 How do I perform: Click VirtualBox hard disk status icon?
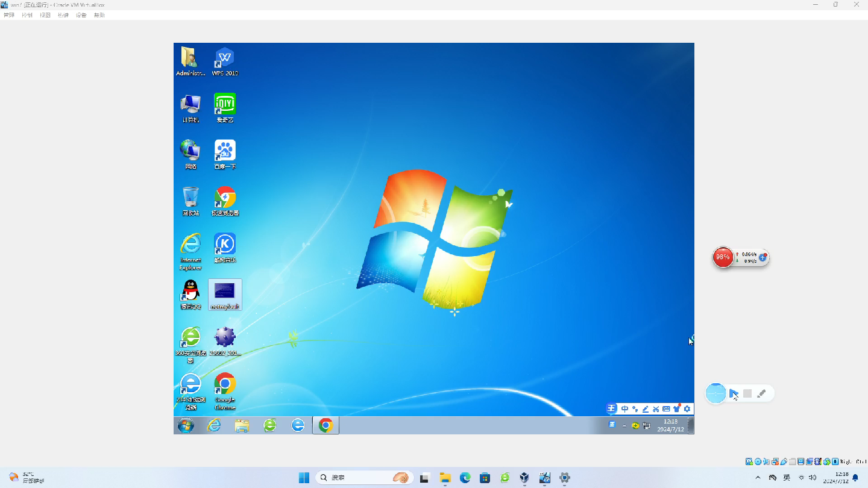[x=749, y=461]
